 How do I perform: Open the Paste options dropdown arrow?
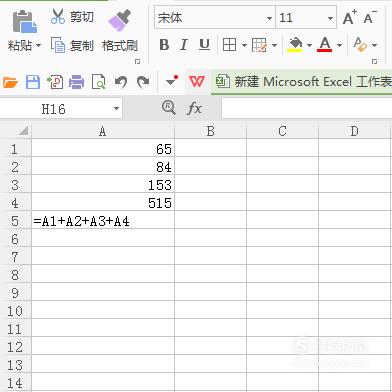[38, 45]
